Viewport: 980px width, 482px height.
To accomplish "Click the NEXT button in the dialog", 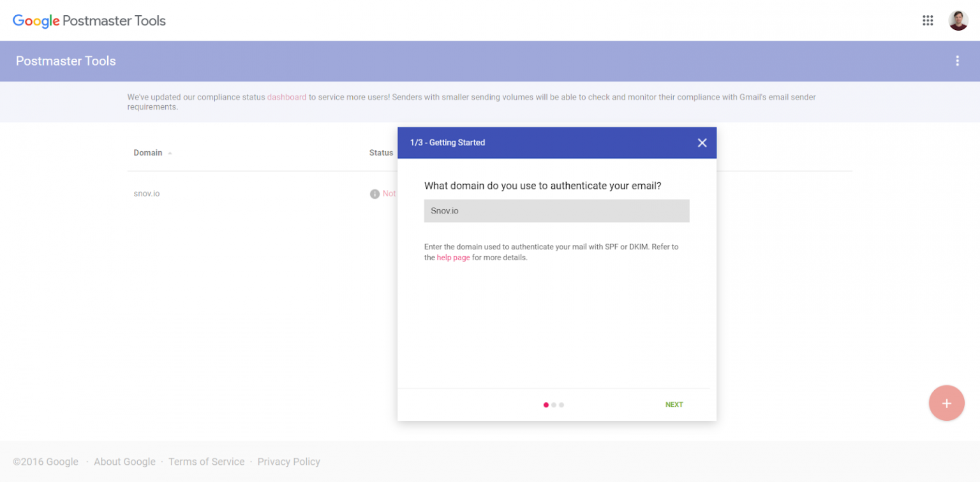I will point(674,405).
